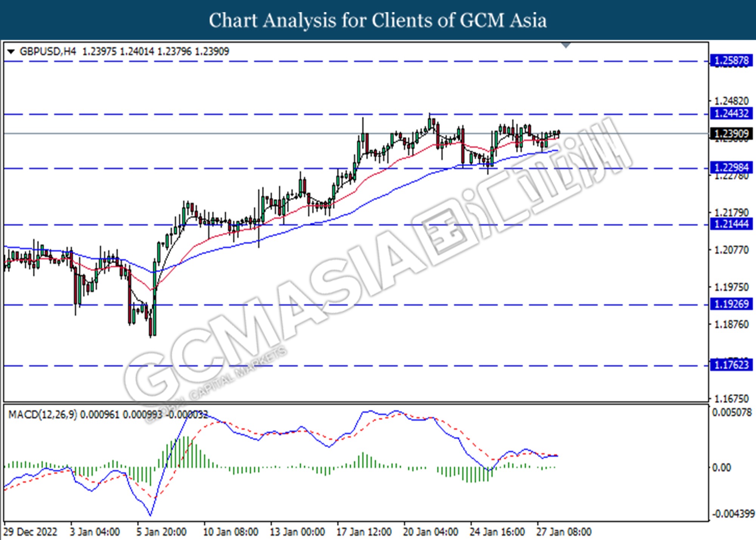Click the 24 Jan 16:00 time label

(x=497, y=532)
